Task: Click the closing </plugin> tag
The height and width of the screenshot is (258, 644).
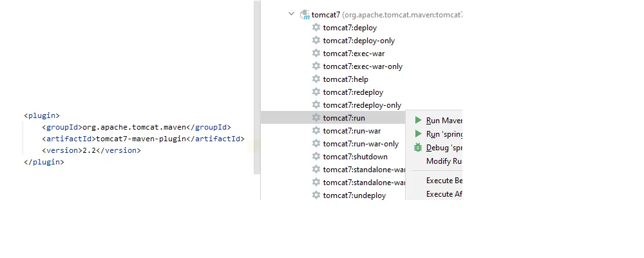Action: pyautogui.click(x=44, y=162)
